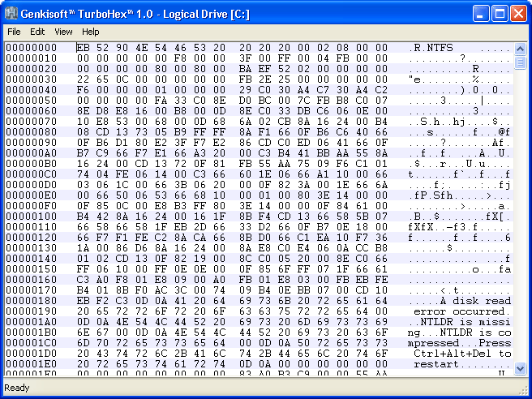Select the first hex byte EB at offset 00000000
This screenshot has height=399, width=532.
[84, 48]
